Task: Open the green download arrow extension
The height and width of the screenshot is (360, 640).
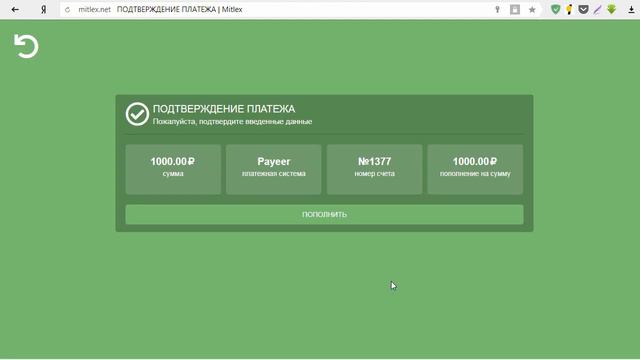Action: 611,9
